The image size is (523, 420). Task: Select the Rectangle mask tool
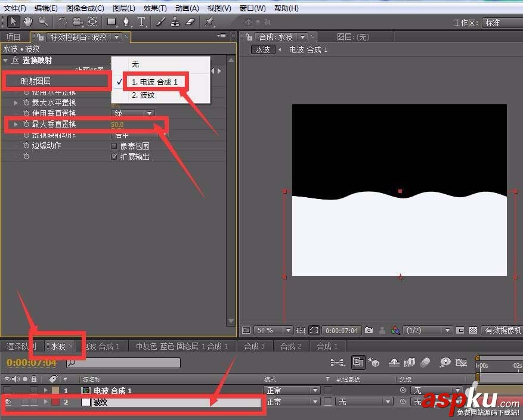click(112, 22)
